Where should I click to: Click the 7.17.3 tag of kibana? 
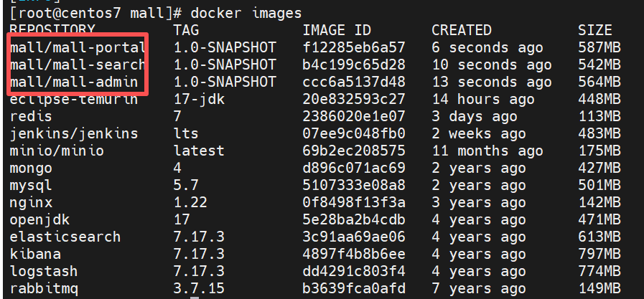[199, 255]
